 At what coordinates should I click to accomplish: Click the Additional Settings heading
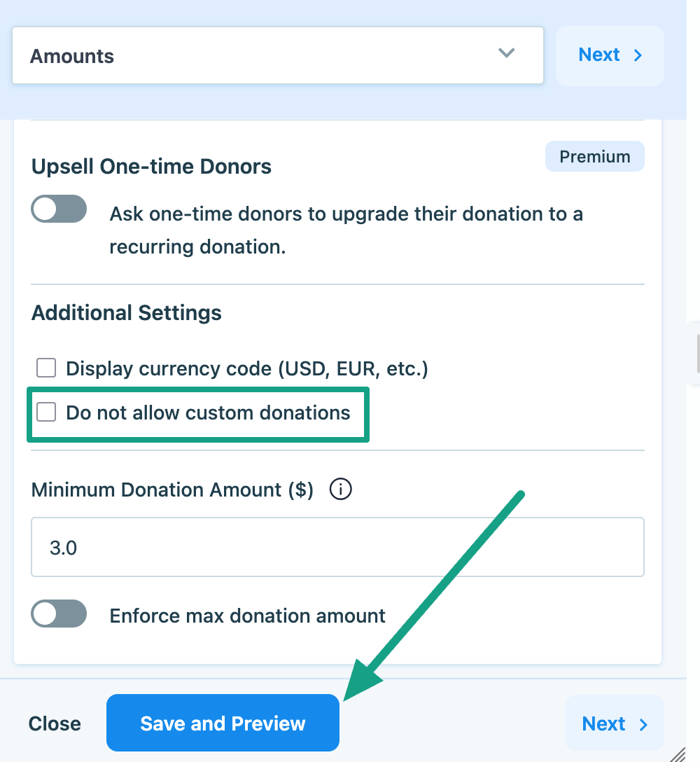click(127, 312)
